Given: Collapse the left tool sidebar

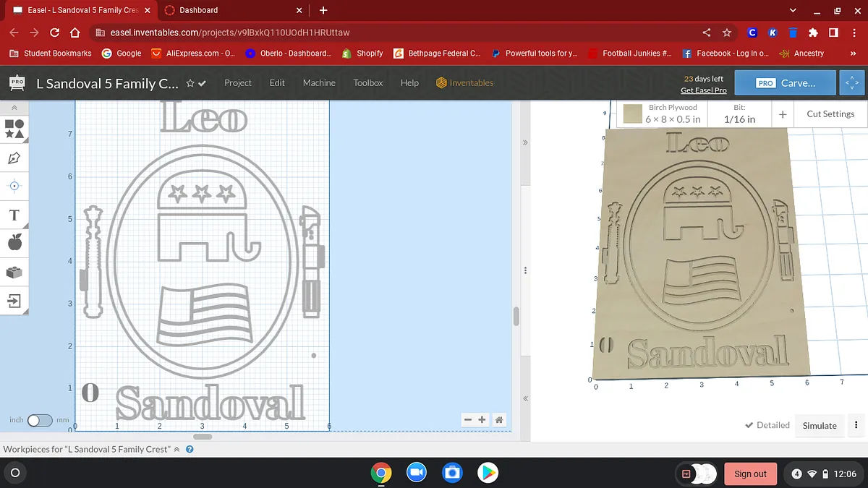Looking at the screenshot, I should (14, 108).
